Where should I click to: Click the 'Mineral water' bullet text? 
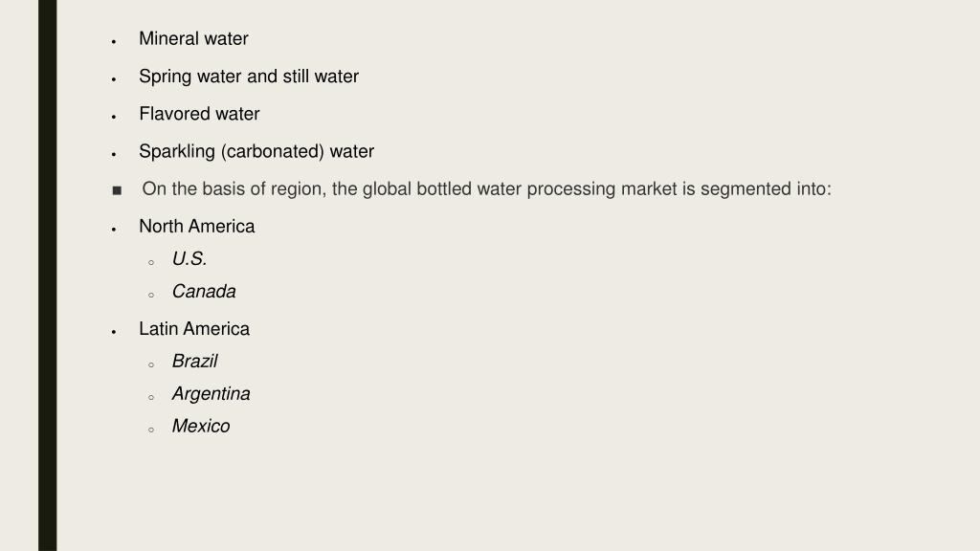tap(193, 38)
